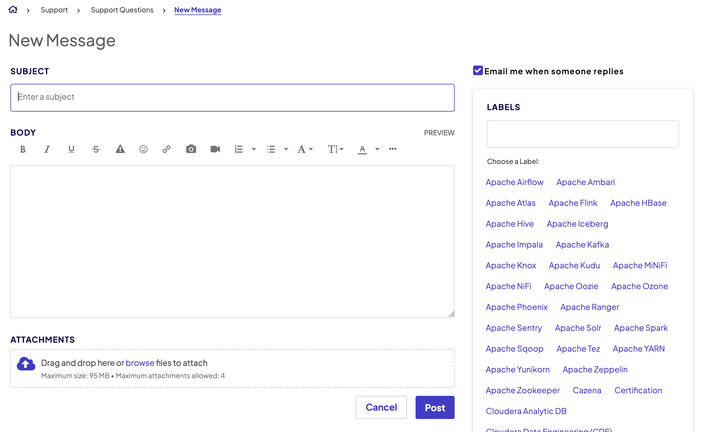The image size is (701, 432).
Task: Toggle bold formatting in body toolbar
Action: (x=23, y=149)
